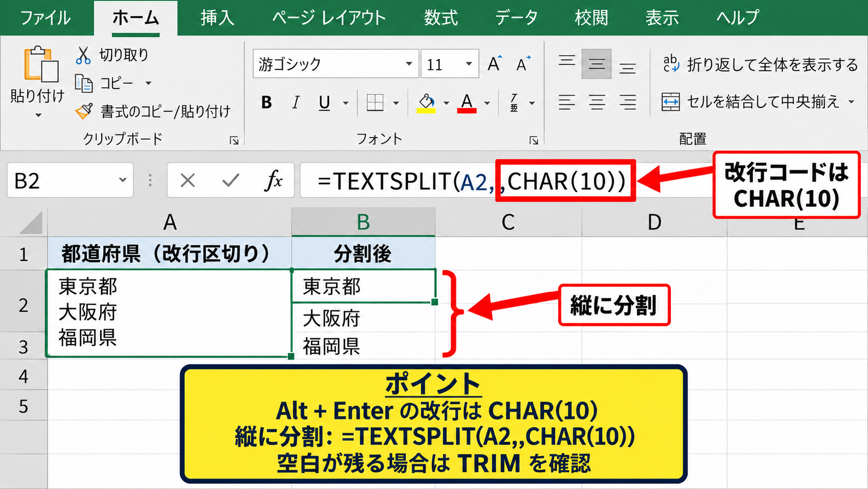
Task: Open the 游ゴシック font name dropdown
Action: click(x=409, y=64)
